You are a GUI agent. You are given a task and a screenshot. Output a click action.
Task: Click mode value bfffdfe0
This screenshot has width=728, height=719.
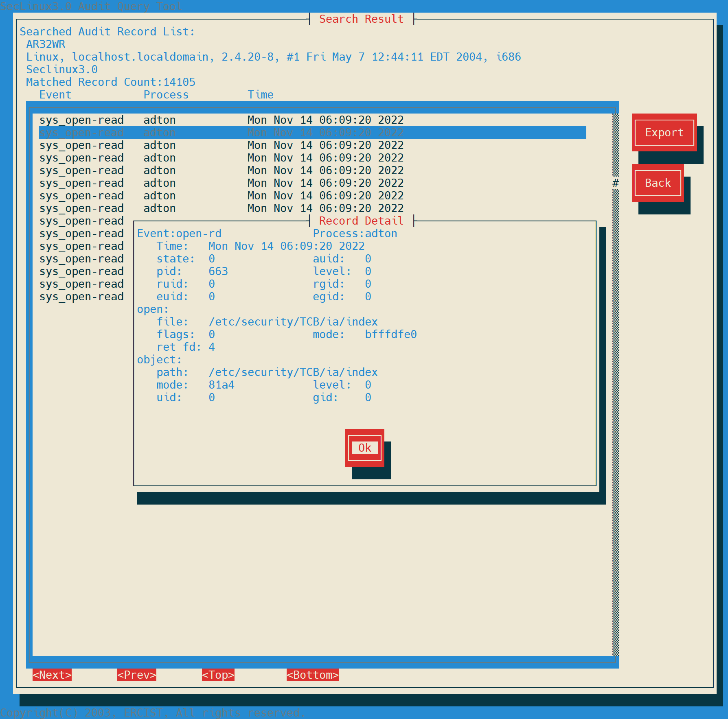coord(391,334)
